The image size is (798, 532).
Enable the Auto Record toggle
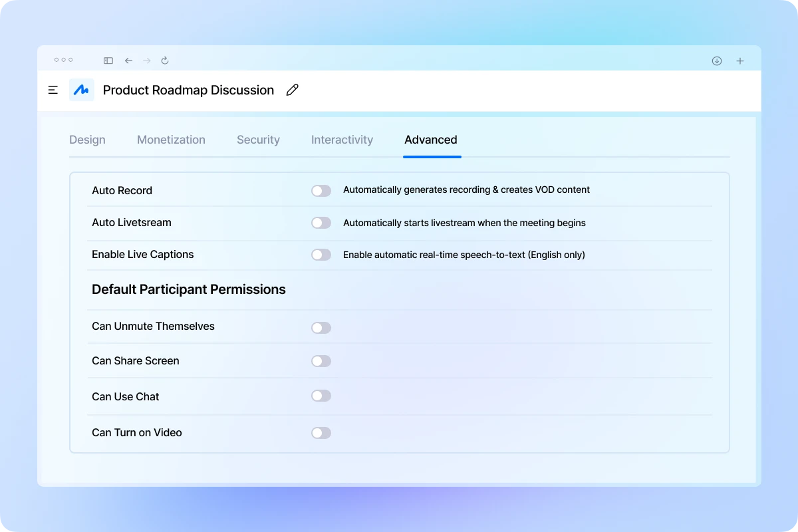pos(321,191)
